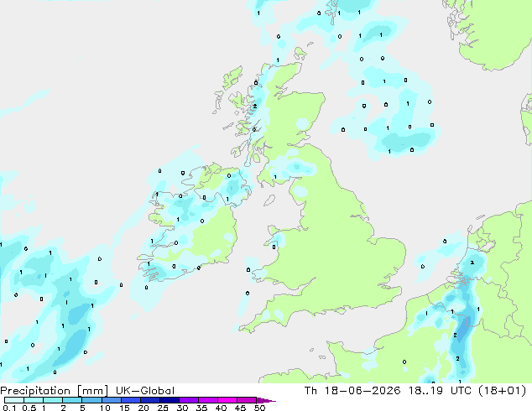Click the '18..19' hour range text
Image resolution: width=532 pixels, height=411 pixels.
point(425,391)
